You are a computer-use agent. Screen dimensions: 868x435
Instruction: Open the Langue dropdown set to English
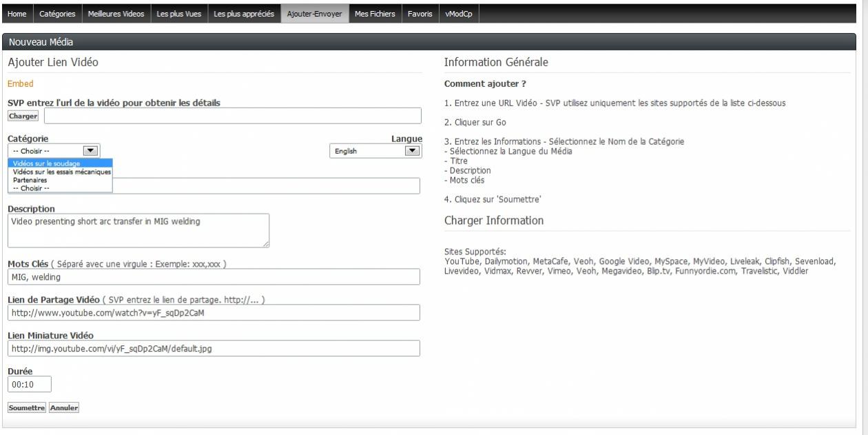coord(375,151)
